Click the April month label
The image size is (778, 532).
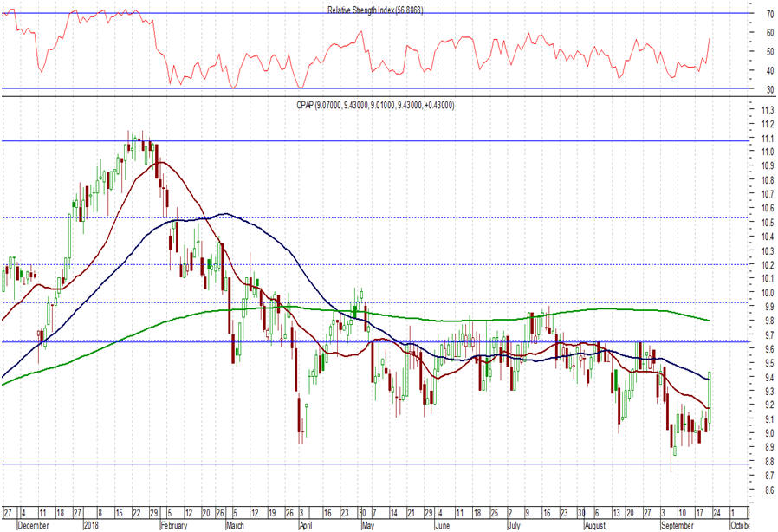305,526
